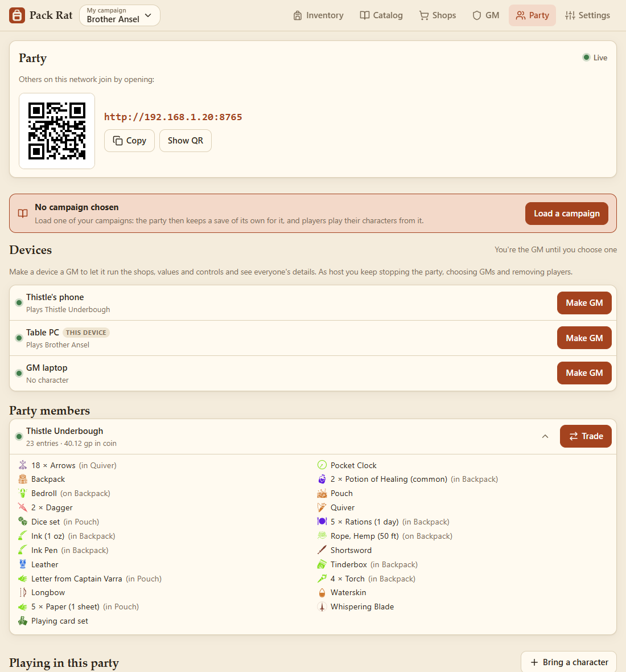The image size is (626, 672).
Task: Click the Playing card set icon
Action: tap(23, 621)
